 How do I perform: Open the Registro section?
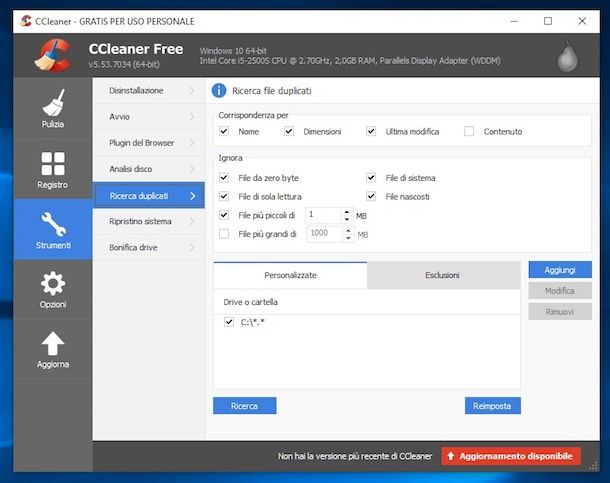pyautogui.click(x=53, y=170)
